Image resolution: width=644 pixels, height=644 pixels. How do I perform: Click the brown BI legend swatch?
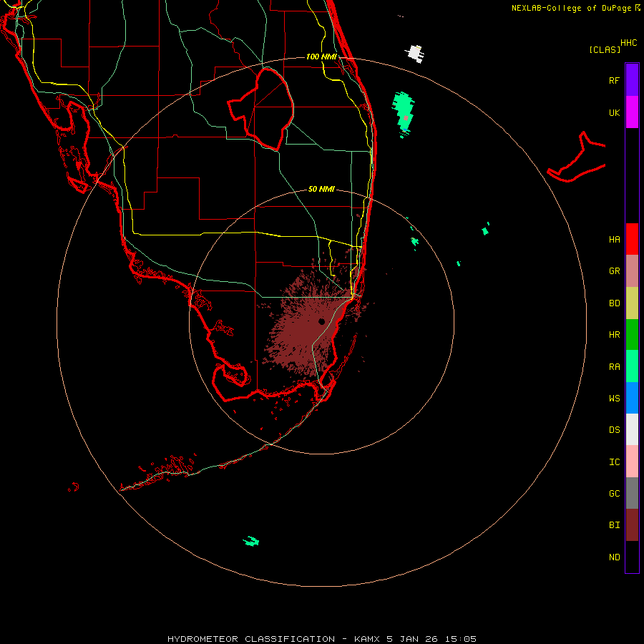click(632, 525)
